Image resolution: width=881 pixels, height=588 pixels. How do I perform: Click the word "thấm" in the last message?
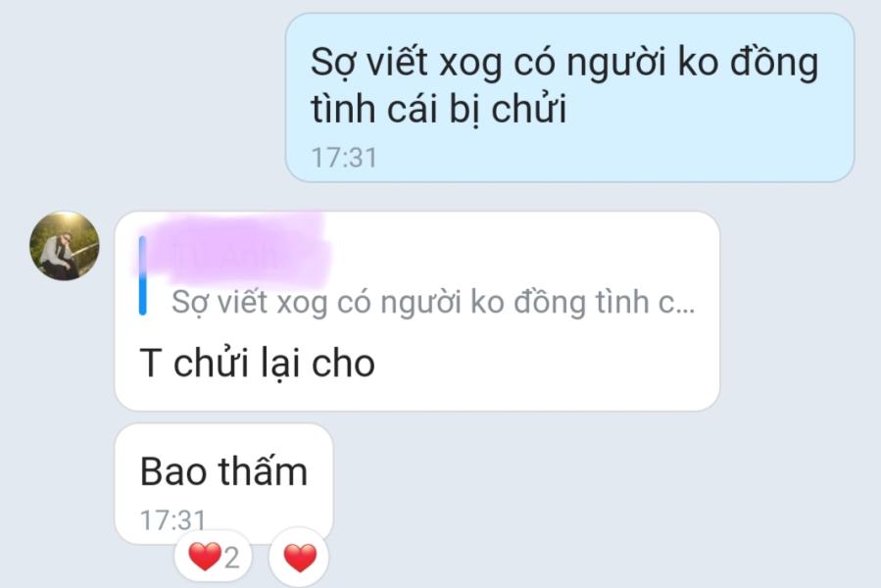pos(264,470)
